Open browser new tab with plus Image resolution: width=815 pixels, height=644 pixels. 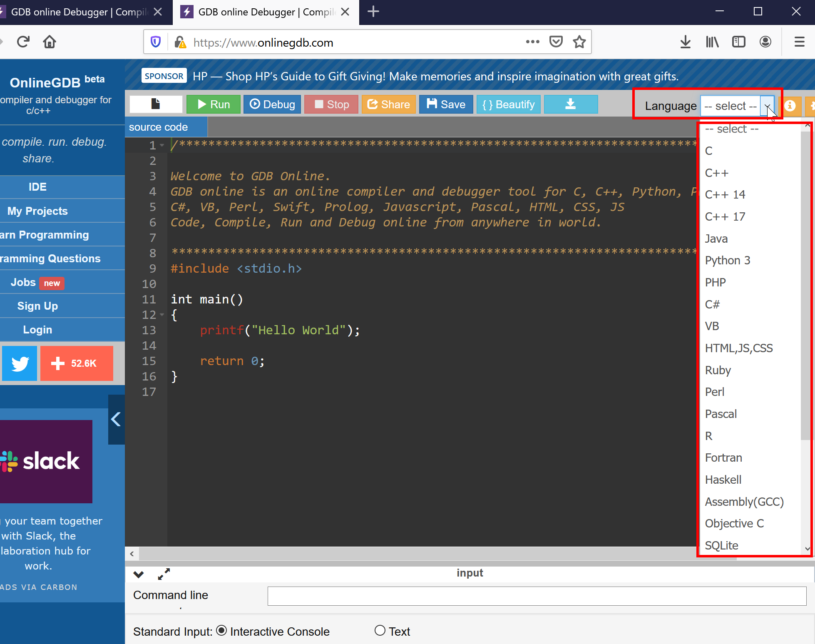(373, 12)
